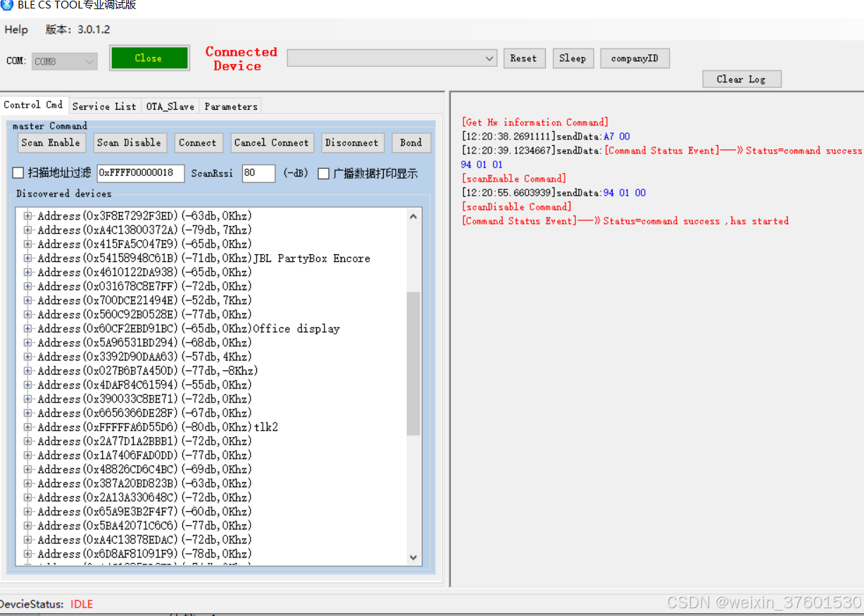Click the device list scrollbar thumb
The image size is (864, 616).
(x=413, y=363)
